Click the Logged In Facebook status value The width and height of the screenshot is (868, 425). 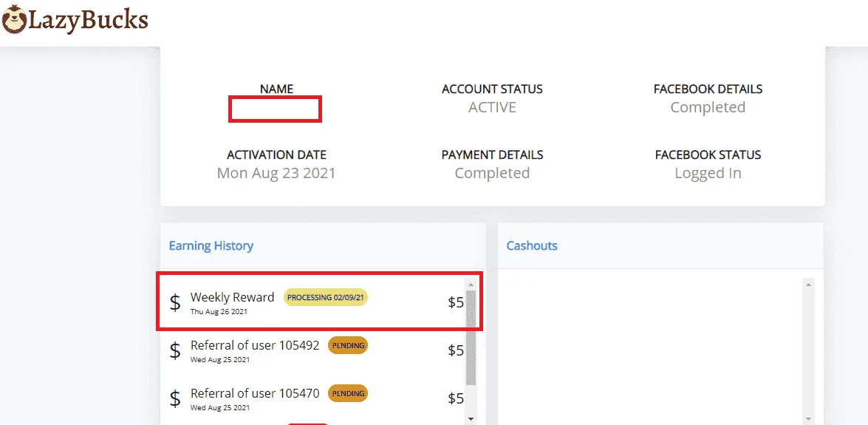click(708, 173)
